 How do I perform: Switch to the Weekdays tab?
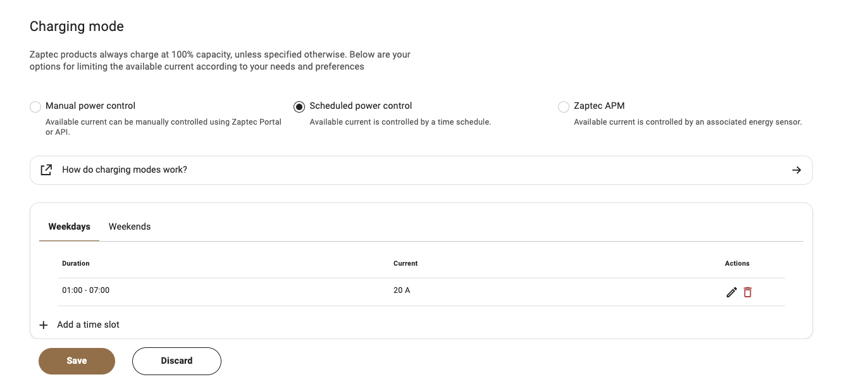(69, 226)
